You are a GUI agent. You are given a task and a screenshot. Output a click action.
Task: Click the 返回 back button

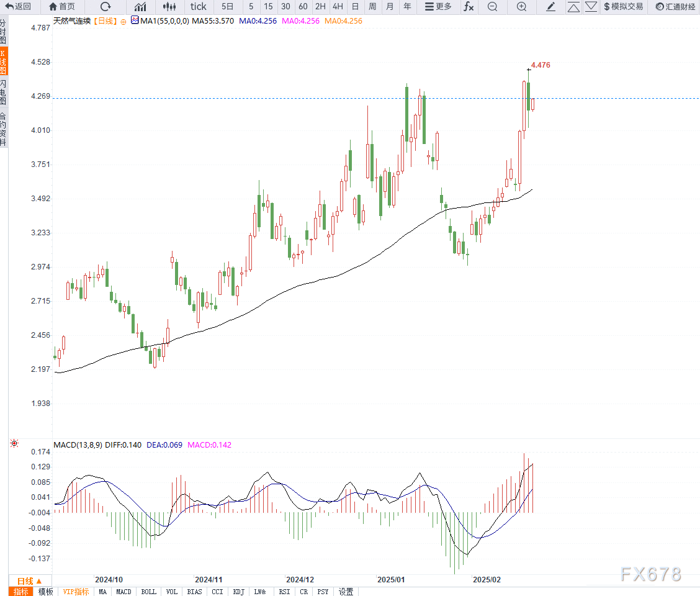coord(18,7)
